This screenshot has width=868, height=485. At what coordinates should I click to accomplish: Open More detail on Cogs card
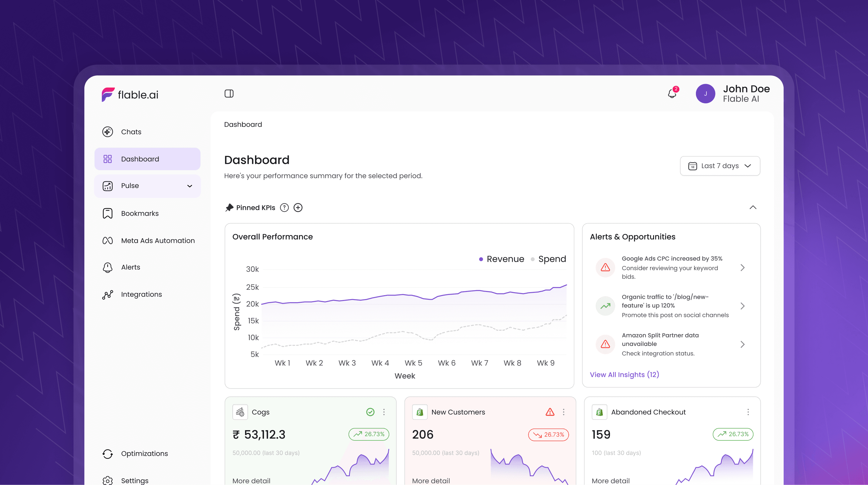(251, 480)
